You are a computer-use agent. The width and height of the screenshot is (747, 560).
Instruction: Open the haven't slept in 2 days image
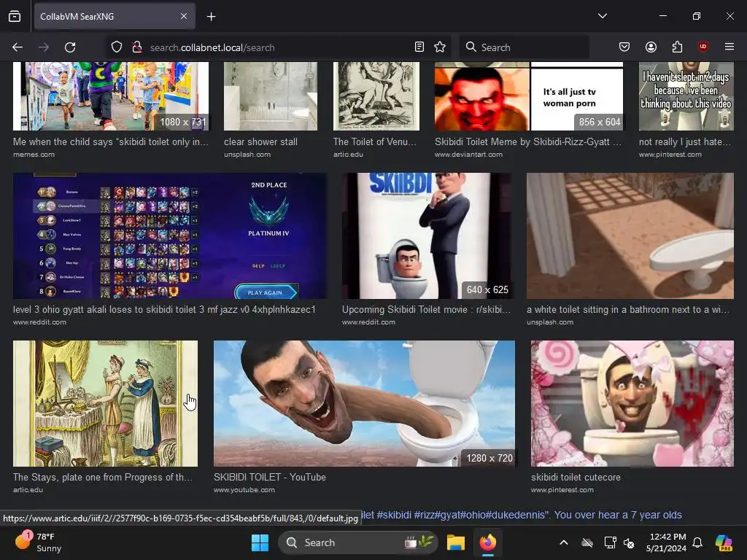point(686,96)
